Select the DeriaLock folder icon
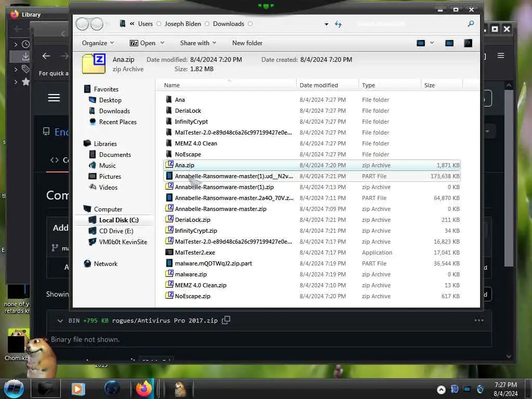The image size is (532, 399). (169, 110)
